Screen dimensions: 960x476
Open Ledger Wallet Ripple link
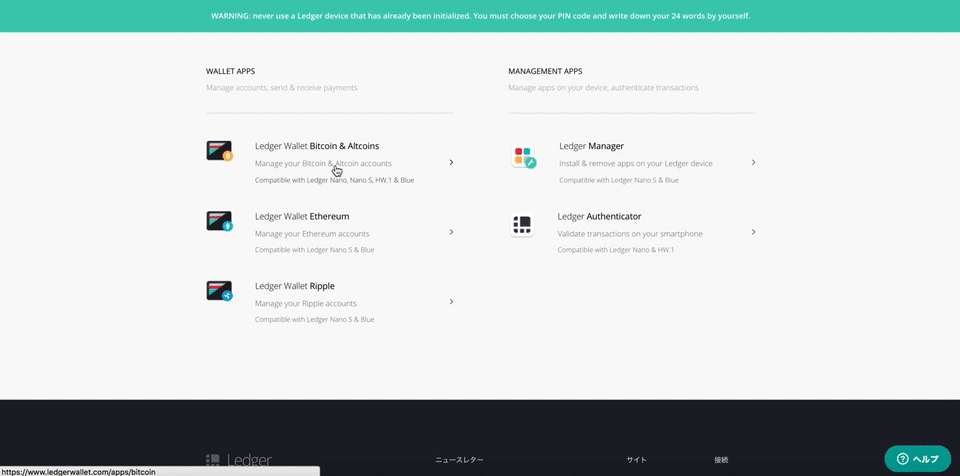(x=294, y=286)
